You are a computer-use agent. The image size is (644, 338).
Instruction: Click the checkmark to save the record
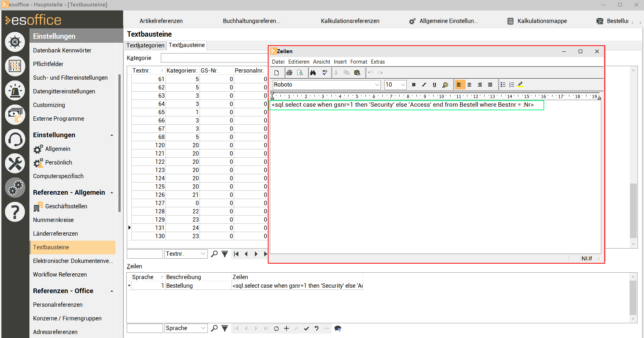307,328
